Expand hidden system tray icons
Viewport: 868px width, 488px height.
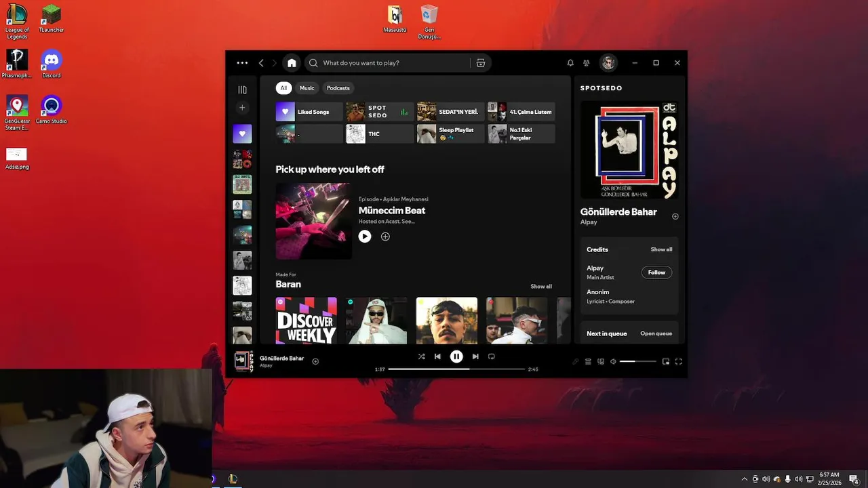[x=745, y=479]
